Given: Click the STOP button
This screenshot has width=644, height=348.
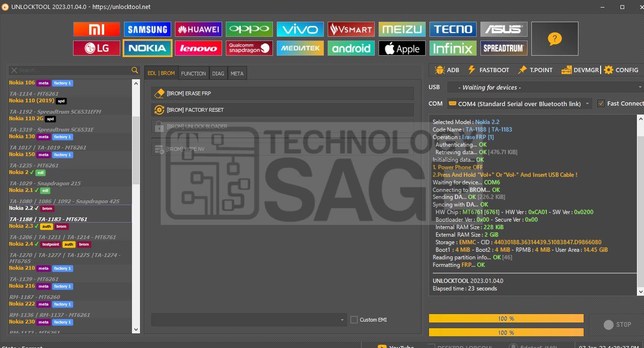Looking at the screenshot, I should [x=617, y=324].
